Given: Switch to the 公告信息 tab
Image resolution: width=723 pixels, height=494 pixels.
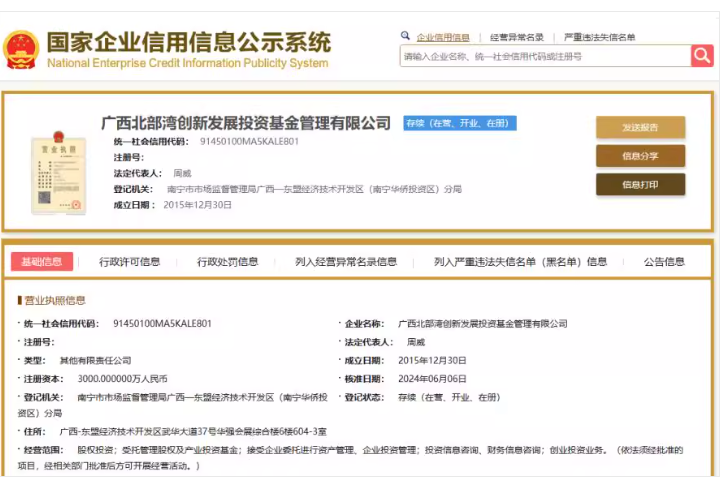Looking at the screenshot, I should tap(664, 262).
